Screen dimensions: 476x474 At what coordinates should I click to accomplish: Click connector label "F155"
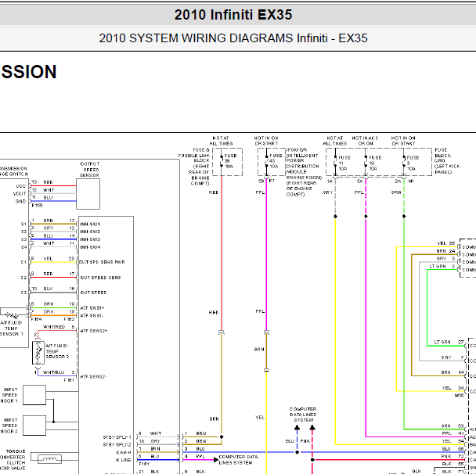click(37, 205)
